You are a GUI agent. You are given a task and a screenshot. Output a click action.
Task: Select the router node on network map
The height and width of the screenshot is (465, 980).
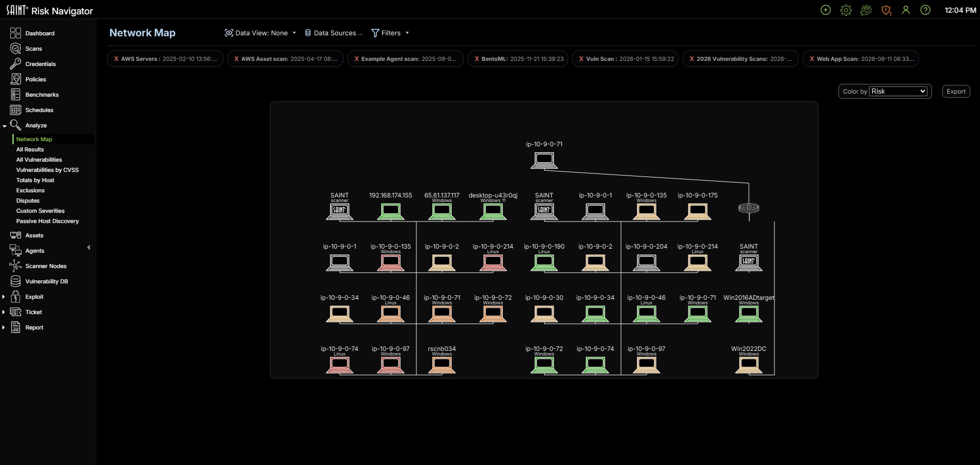(x=749, y=208)
